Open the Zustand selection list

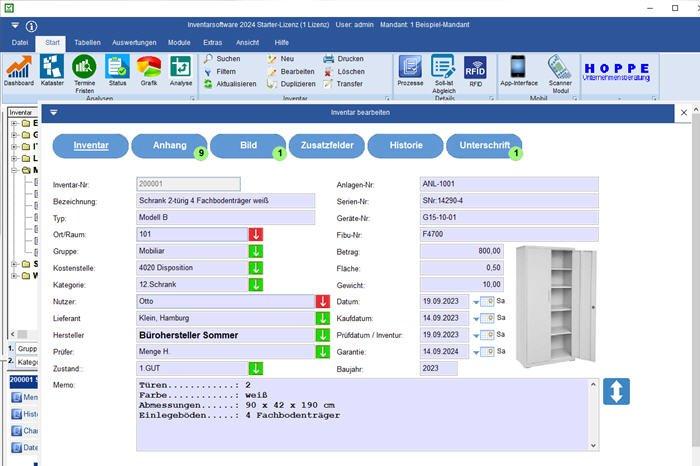point(257,369)
